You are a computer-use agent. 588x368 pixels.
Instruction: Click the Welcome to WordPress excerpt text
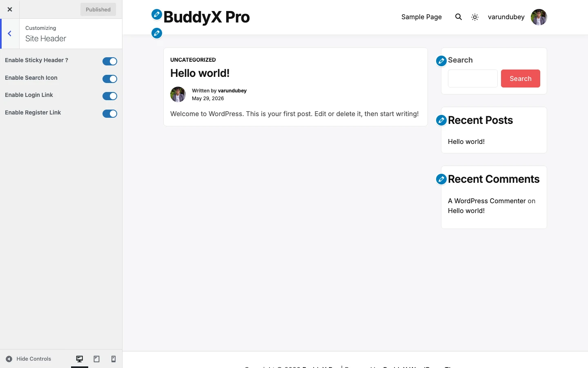(294, 114)
